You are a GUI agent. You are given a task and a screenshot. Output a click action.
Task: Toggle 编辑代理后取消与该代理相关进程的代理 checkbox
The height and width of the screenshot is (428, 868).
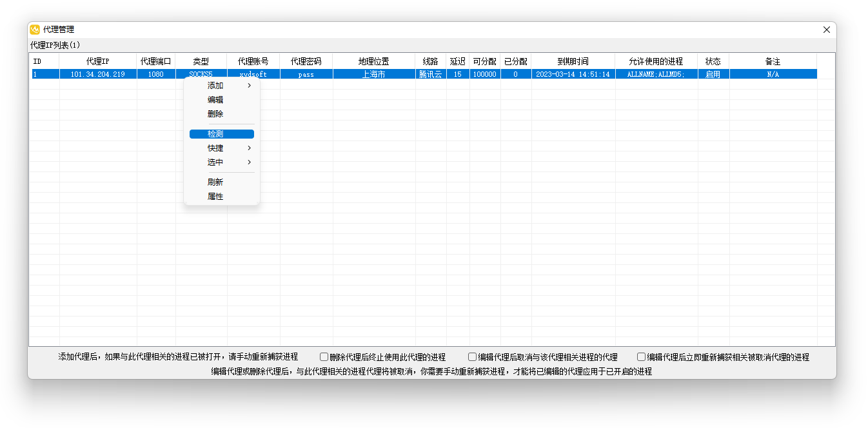pyautogui.click(x=473, y=357)
